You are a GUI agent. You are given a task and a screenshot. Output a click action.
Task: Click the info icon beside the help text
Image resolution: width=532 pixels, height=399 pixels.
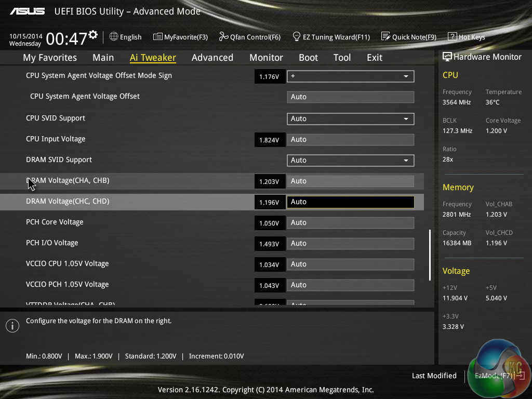tap(12, 326)
